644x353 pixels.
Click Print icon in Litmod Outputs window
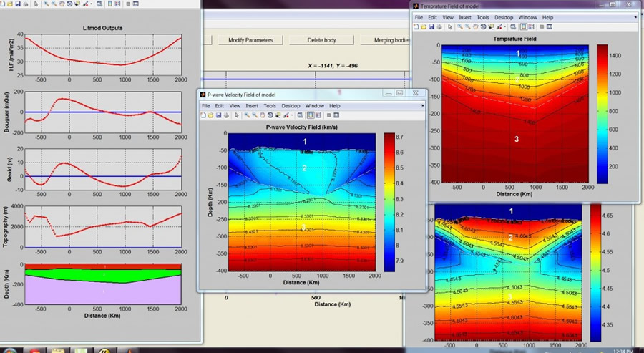click(26, 4)
